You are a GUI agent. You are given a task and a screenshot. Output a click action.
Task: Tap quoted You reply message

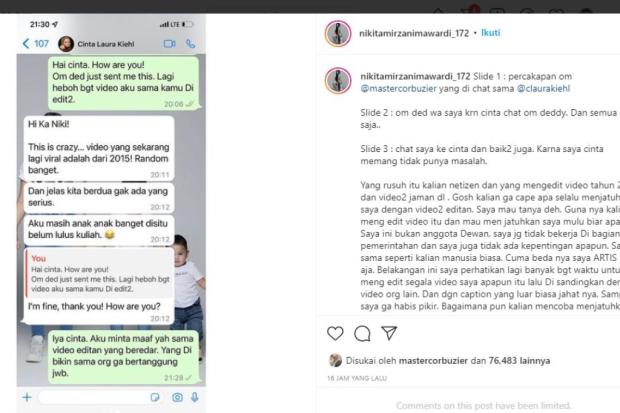tap(99, 273)
